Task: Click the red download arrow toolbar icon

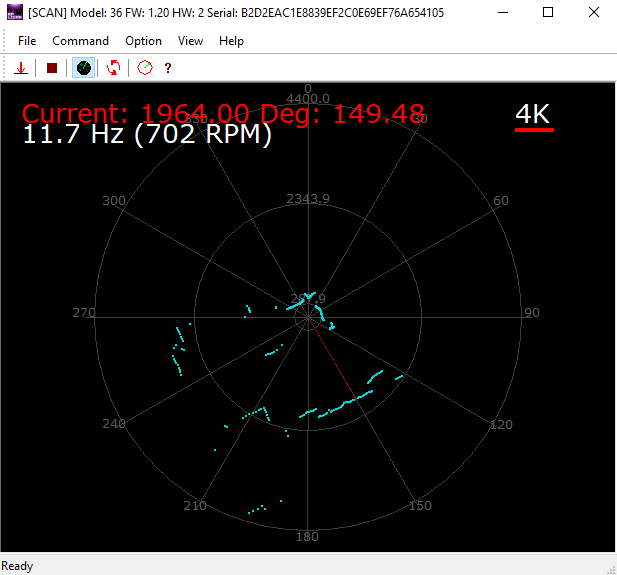Action: pyautogui.click(x=21, y=68)
